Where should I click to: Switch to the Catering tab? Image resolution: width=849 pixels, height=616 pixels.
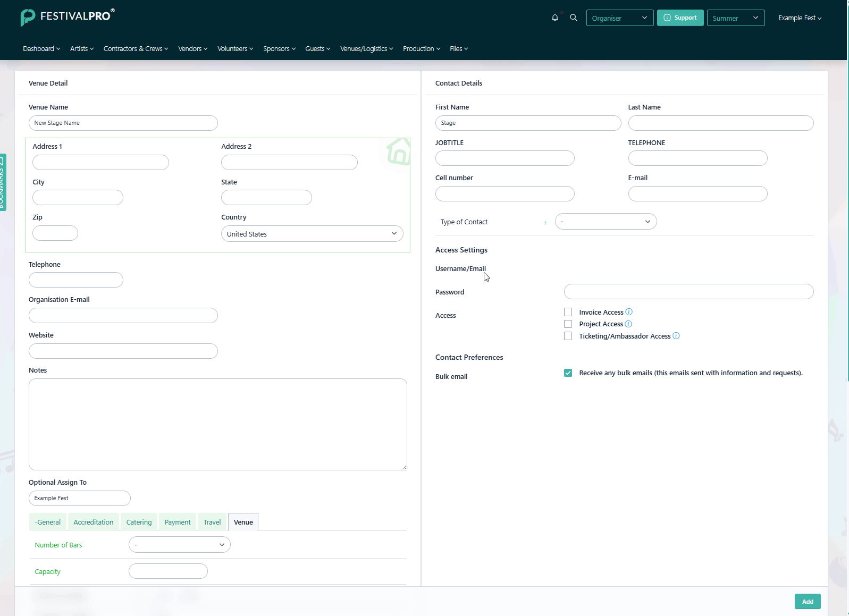coord(139,522)
